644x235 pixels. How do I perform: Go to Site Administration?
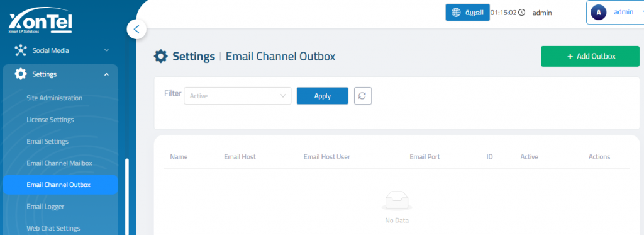pyautogui.click(x=54, y=98)
